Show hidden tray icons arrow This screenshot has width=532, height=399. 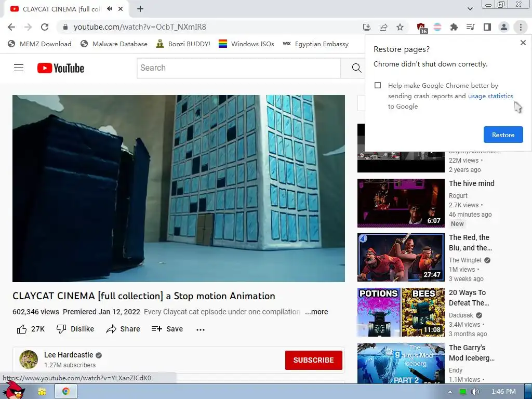450,392
